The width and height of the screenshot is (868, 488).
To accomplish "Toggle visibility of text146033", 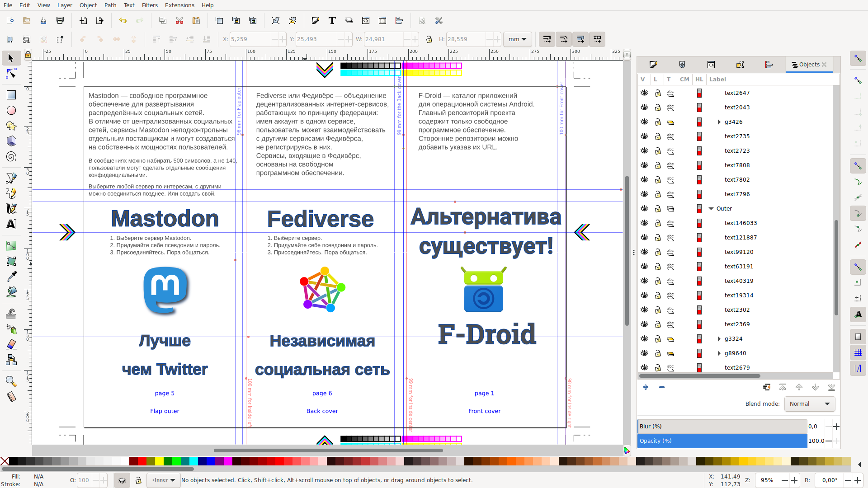I will [x=644, y=223].
